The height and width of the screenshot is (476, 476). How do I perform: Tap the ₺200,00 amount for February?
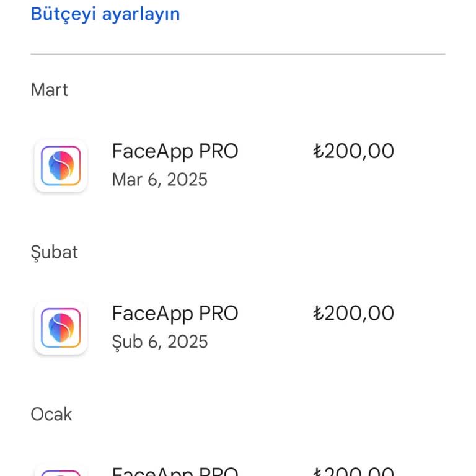pos(354,313)
